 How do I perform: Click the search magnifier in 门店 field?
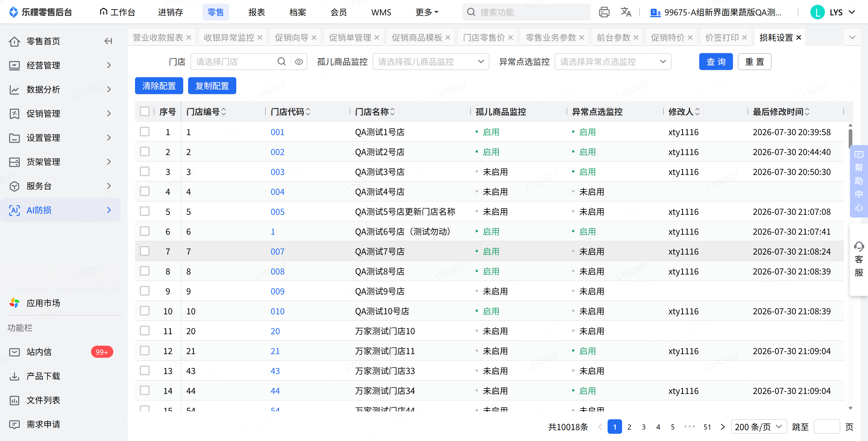click(281, 62)
